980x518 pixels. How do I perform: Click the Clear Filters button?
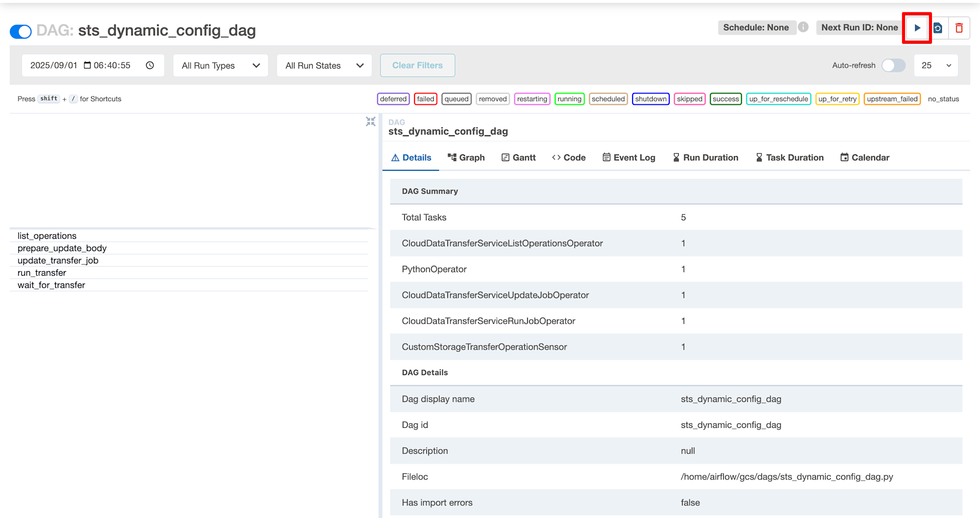pos(417,65)
